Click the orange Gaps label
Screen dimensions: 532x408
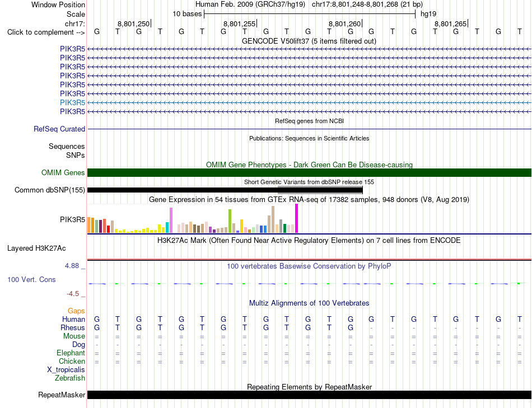[76, 311]
